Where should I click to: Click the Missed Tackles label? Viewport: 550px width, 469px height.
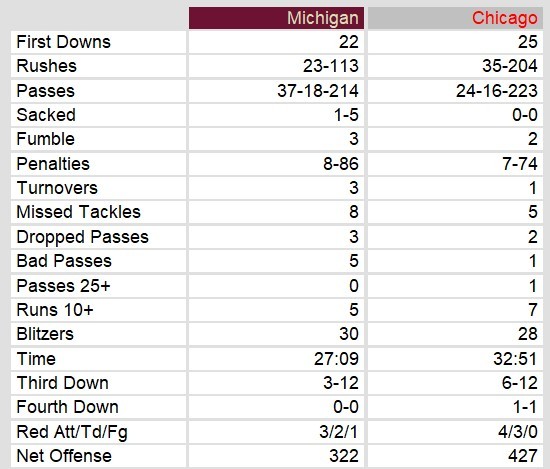[79, 212]
